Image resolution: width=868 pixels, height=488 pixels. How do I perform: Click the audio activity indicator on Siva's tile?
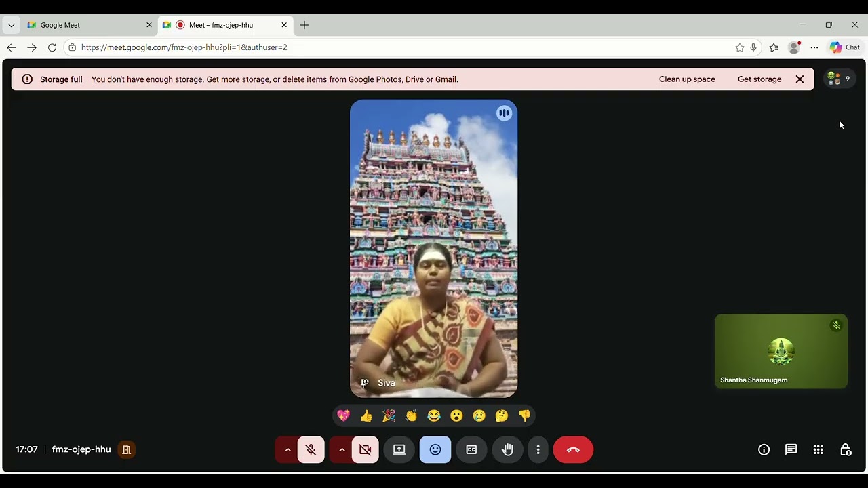504,113
